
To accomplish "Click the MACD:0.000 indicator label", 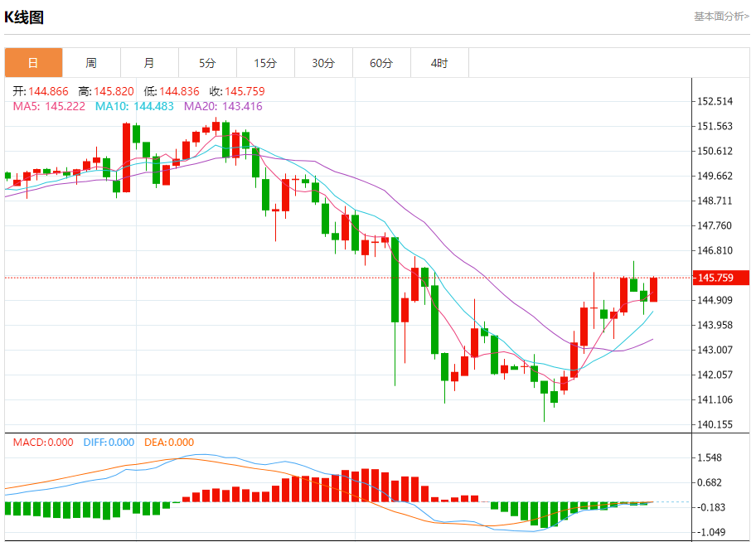I will pyautogui.click(x=43, y=443).
